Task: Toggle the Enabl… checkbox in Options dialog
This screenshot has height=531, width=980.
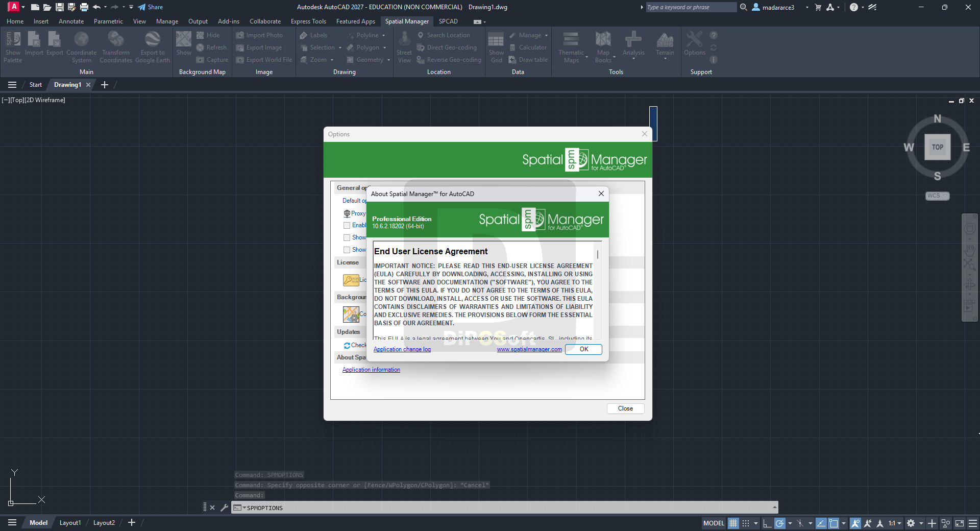Action: 347,225
